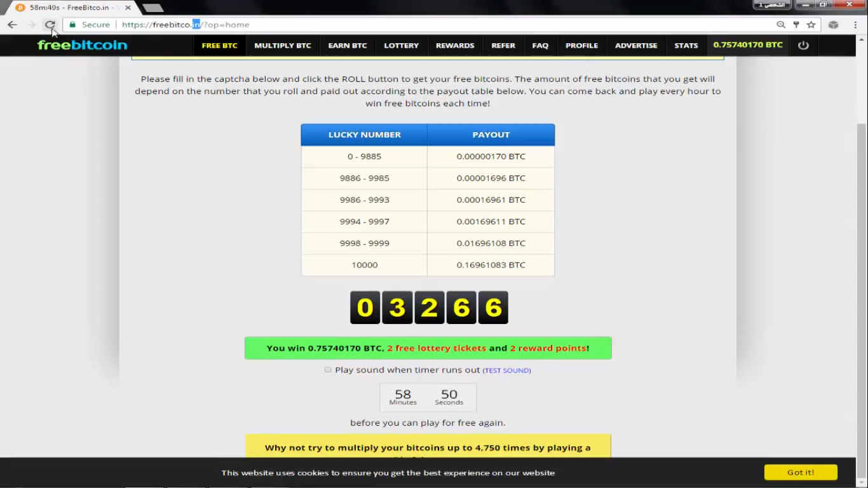Click the zoom magnifier icon in address bar
The height and width of the screenshot is (488, 868).
pyautogui.click(x=781, y=25)
